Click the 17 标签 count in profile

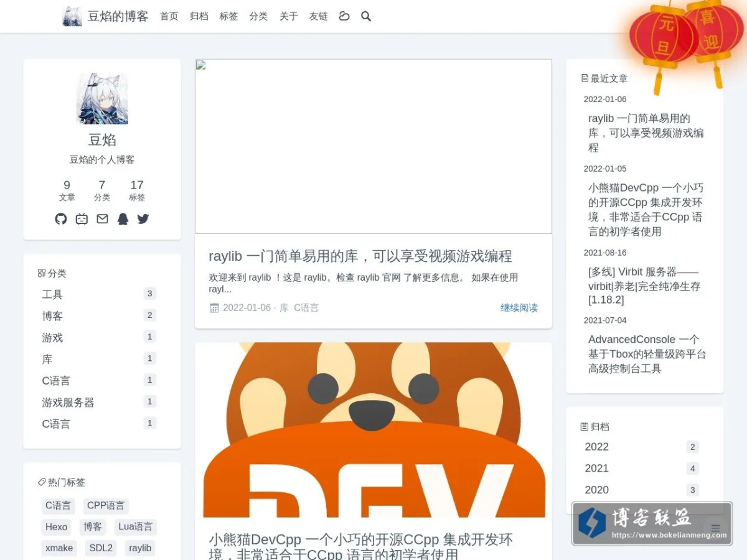pos(137,190)
